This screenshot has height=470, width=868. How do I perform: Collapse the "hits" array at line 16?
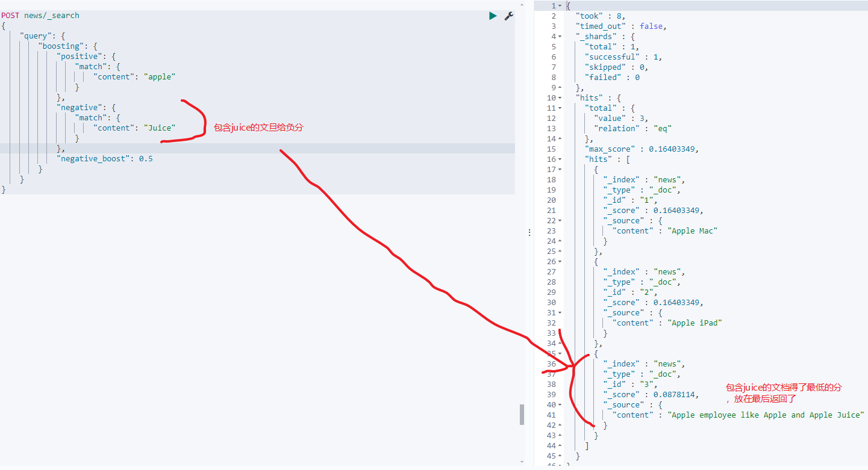560,159
